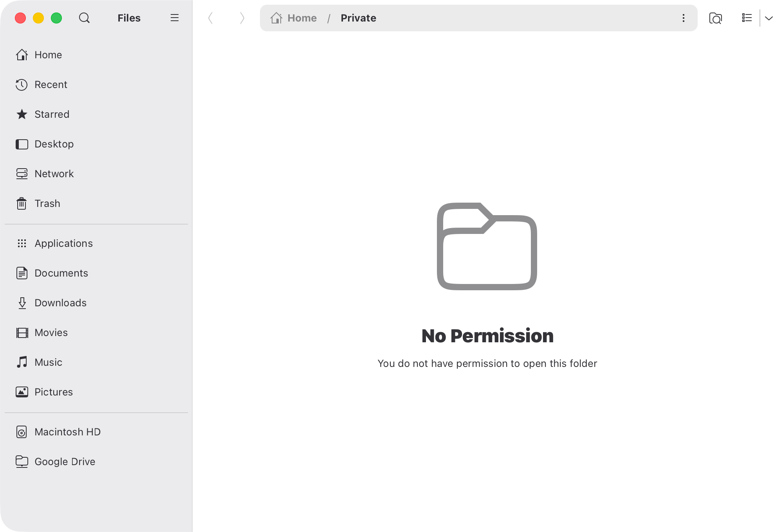The image size is (783, 532).
Task: Click the Recent clock icon
Action: pyautogui.click(x=22, y=84)
